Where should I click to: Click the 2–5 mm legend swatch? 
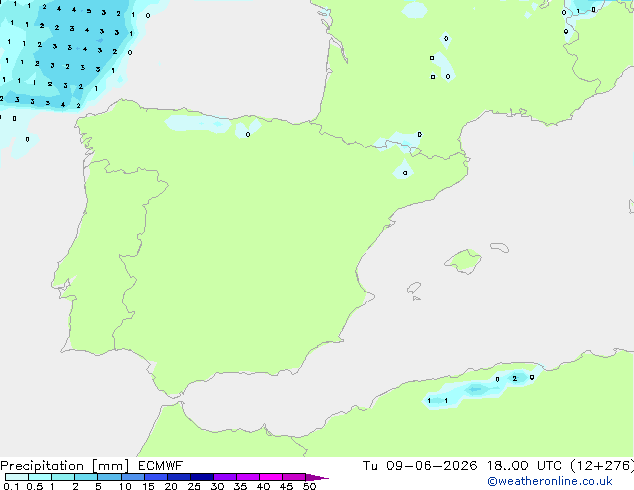(x=86, y=477)
